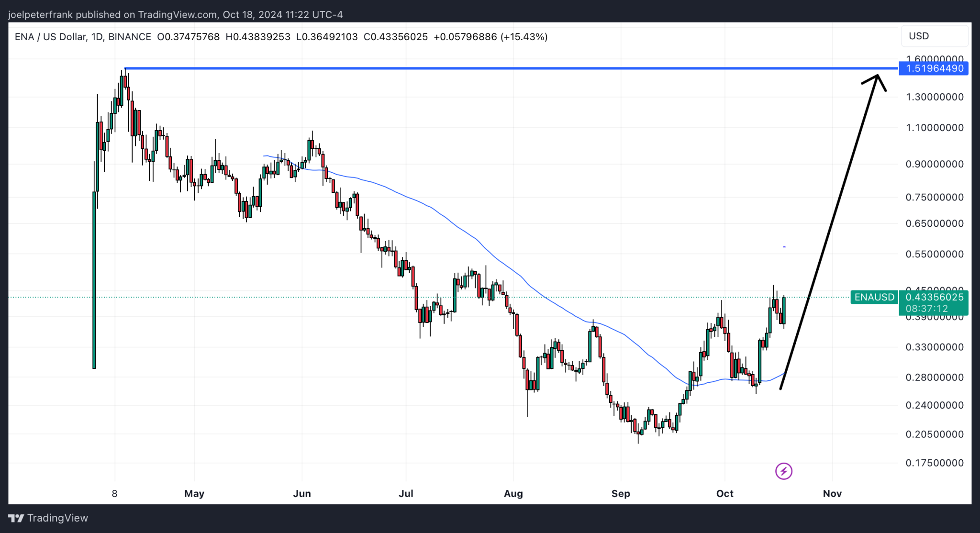Screen dimensions: 980x533
Task: Click the O0.37475768 open value
Action: coord(189,36)
